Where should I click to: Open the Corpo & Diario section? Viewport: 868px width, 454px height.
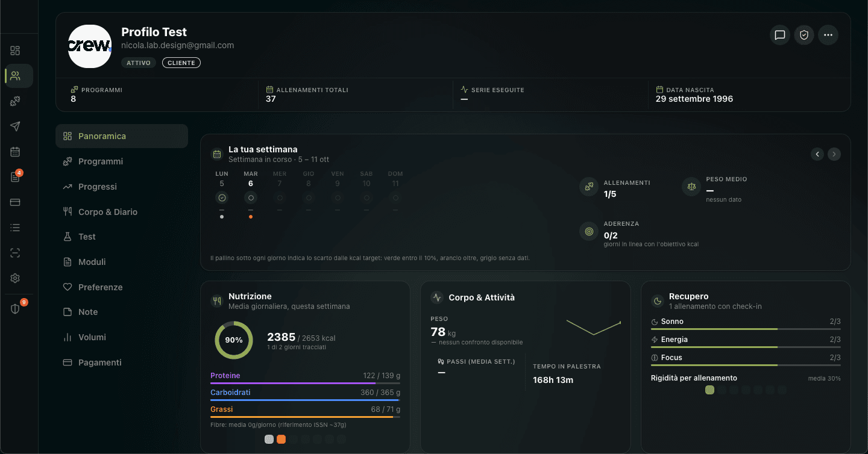coord(122,212)
